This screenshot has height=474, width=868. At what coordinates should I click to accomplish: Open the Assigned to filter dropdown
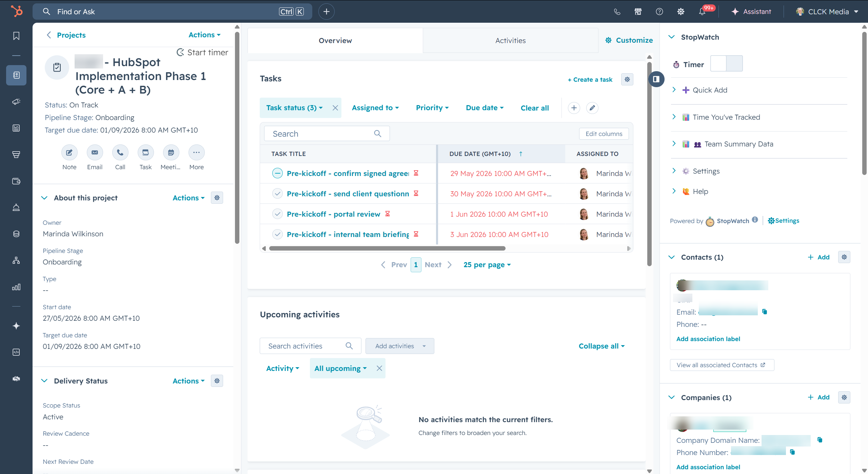(375, 108)
